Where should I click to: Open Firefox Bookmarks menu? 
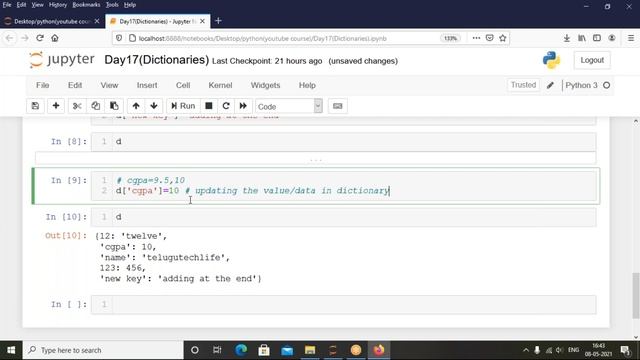(86, 5)
